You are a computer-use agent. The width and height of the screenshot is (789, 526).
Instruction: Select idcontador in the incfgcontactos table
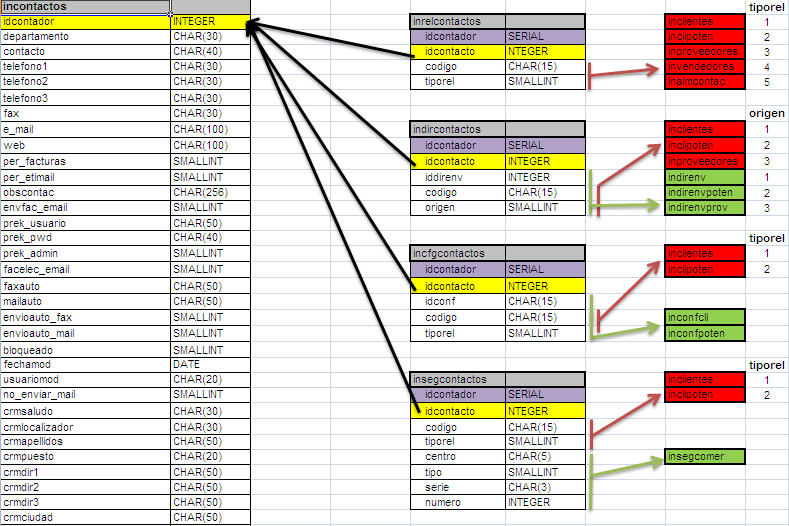click(x=457, y=270)
